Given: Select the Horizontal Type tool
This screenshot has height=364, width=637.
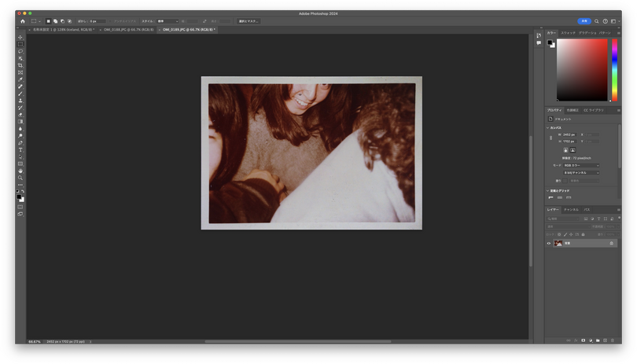Looking at the screenshot, I should 20,149.
